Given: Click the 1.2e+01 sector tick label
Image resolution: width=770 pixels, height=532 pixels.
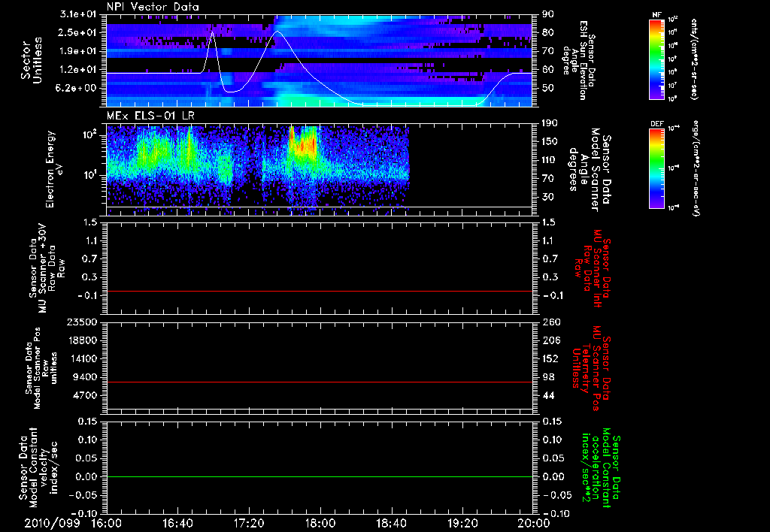Looking at the screenshot, I should click(x=78, y=70).
